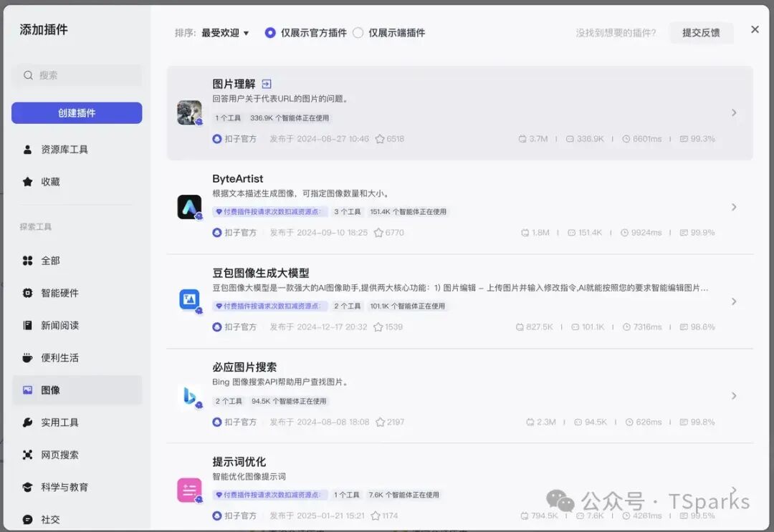Expand the 豆包图像生成大模型 plugin card
This screenshot has height=532, width=774.
[x=735, y=301]
